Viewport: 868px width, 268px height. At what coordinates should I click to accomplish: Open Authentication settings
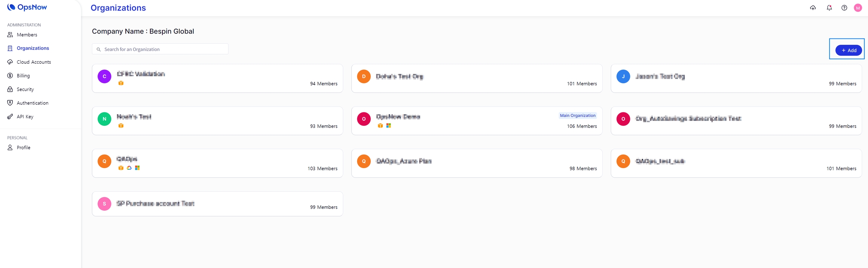pyautogui.click(x=32, y=103)
